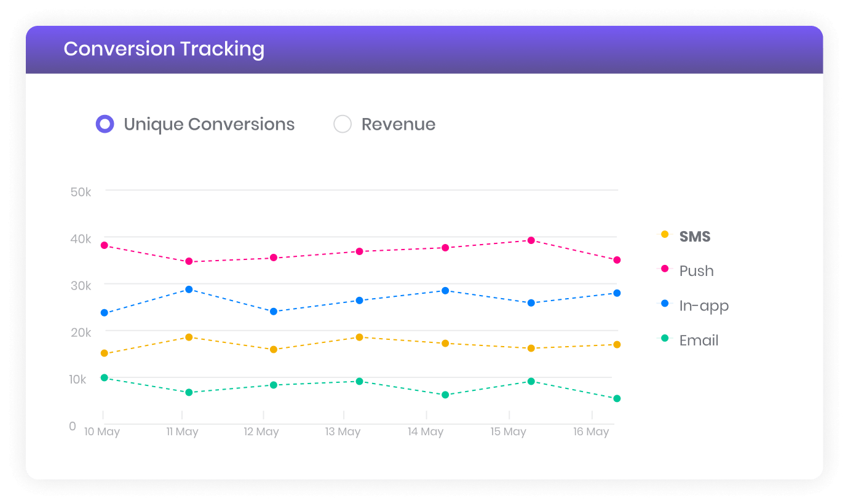
Task: Click the Conversion Tracking header title
Action: pyautogui.click(x=164, y=49)
